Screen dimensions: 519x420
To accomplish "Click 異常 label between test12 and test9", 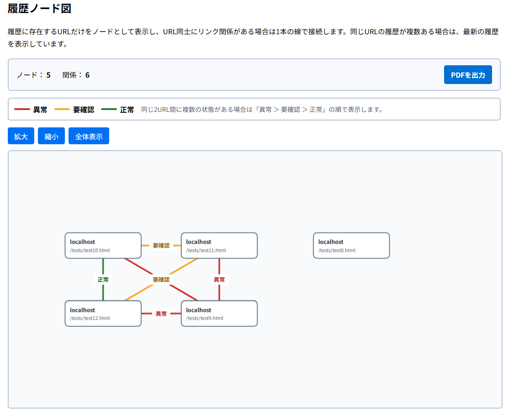I will [161, 314].
